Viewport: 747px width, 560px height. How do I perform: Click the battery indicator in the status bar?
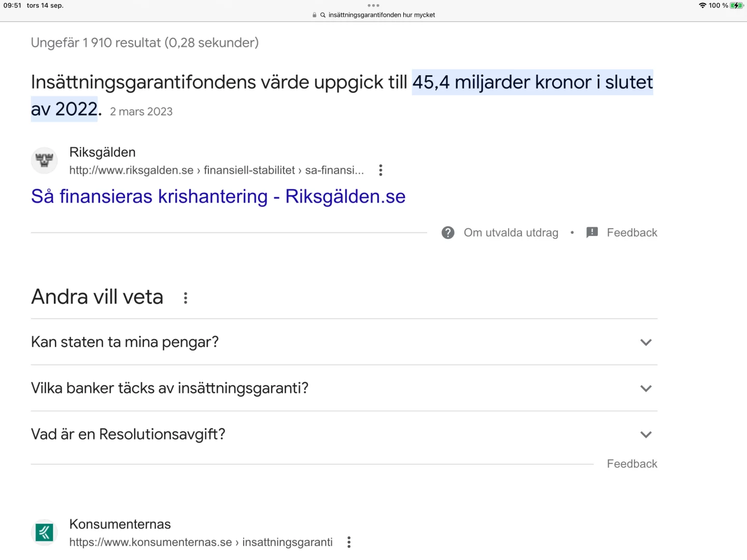pos(737,6)
